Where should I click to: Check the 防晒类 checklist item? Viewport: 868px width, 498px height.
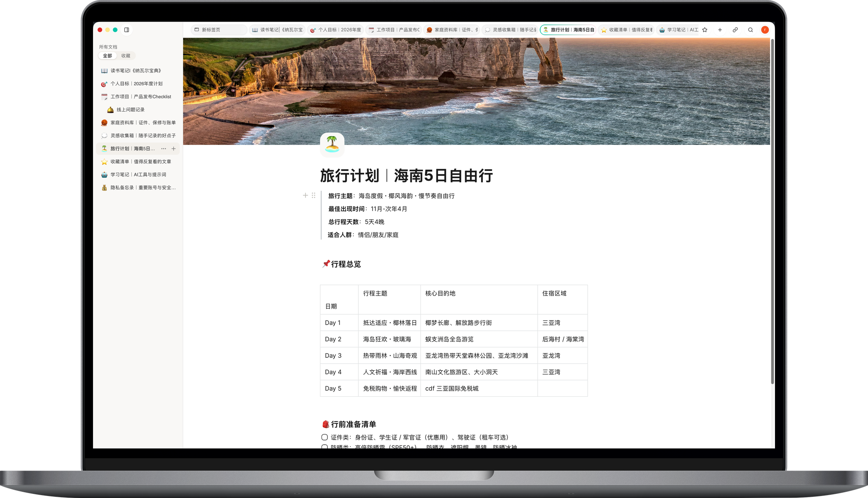click(324, 447)
